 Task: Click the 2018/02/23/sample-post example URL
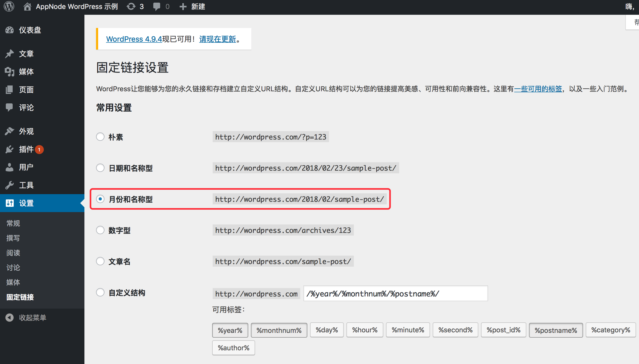[306, 168]
